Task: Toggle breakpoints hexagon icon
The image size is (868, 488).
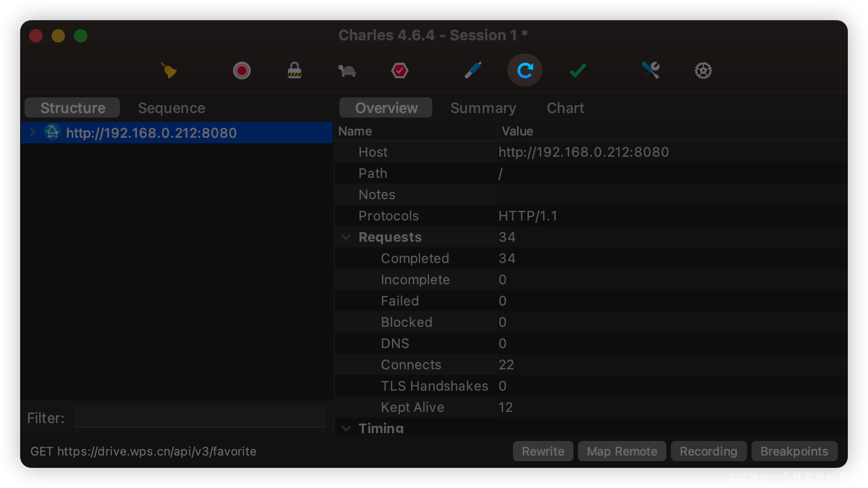Action: click(x=400, y=71)
